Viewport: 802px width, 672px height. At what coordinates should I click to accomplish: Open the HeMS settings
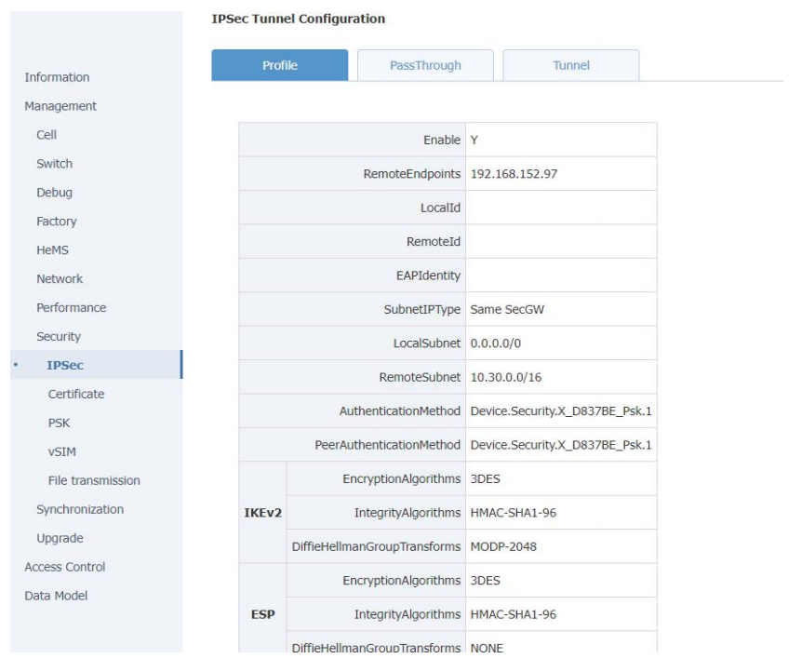tap(52, 250)
